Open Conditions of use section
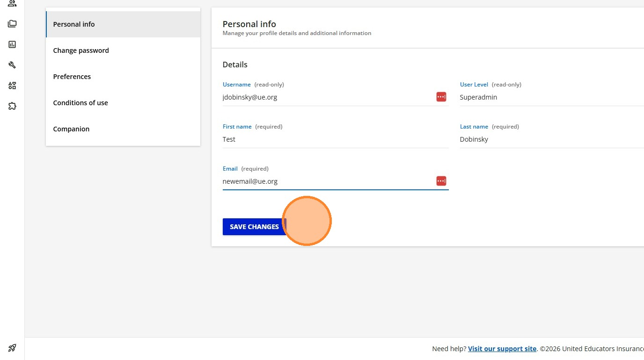 [123, 103]
